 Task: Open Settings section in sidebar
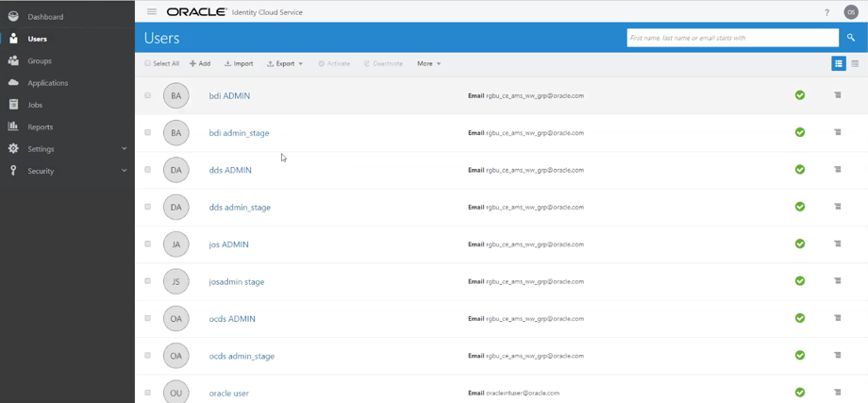41,149
